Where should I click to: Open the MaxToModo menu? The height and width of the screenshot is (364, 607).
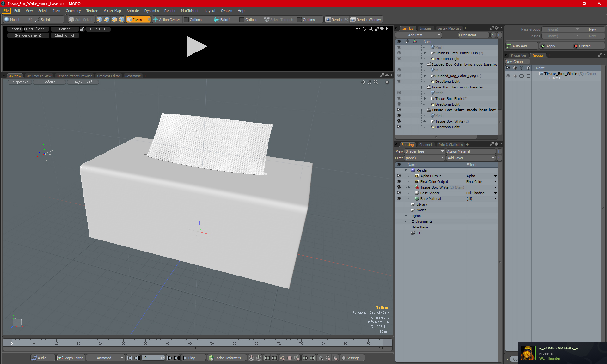click(x=190, y=11)
